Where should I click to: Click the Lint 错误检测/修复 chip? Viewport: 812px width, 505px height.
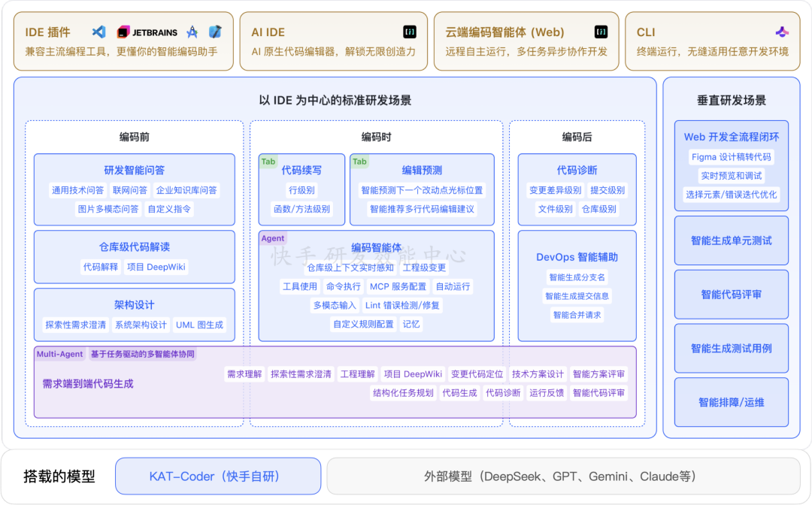[x=401, y=305]
